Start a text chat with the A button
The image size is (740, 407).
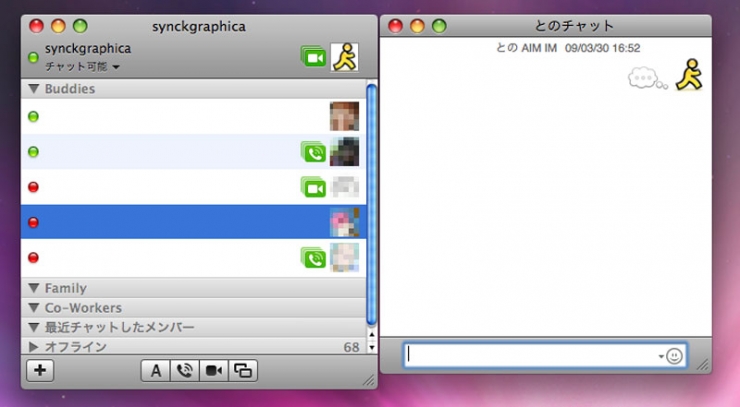pos(155,371)
